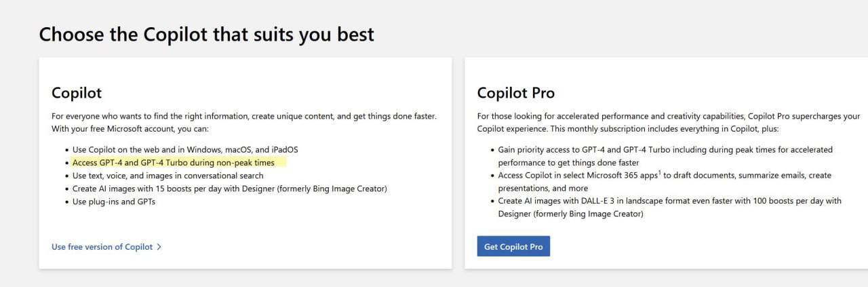Click the "Copilot" heading on the free plan card

pos(77,92)
